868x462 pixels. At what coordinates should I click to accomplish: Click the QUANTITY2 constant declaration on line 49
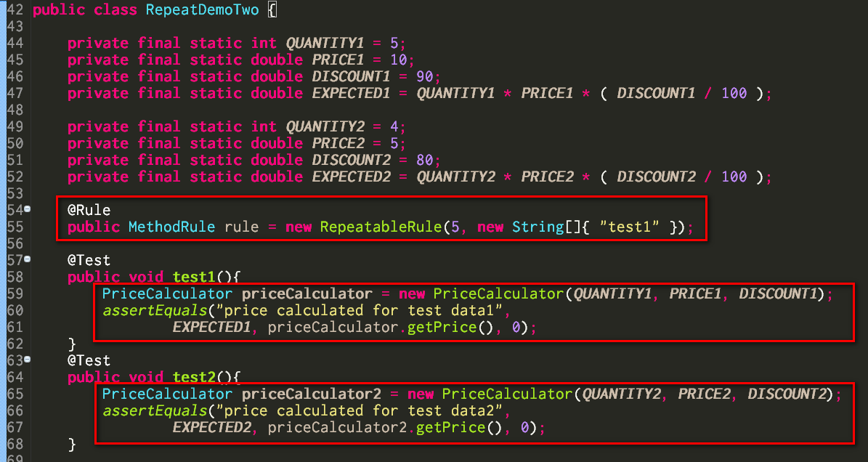tap(325, 127)
